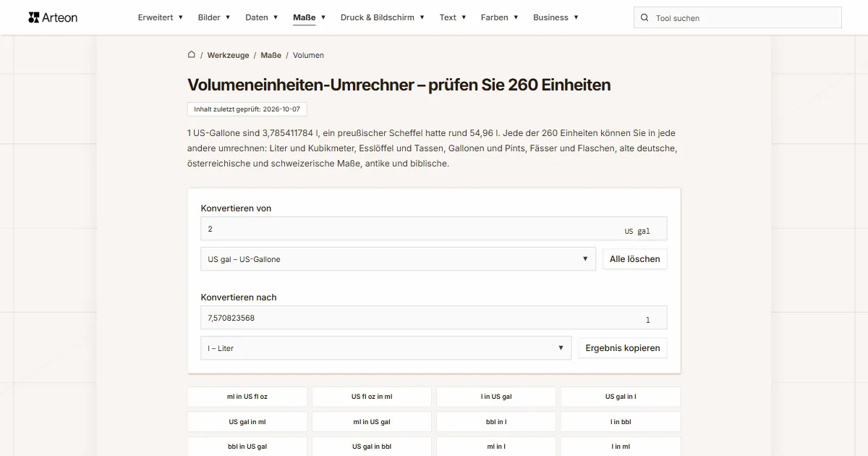Expand the Business menu
Screen dimensions: 868x456
coord(556,17)
